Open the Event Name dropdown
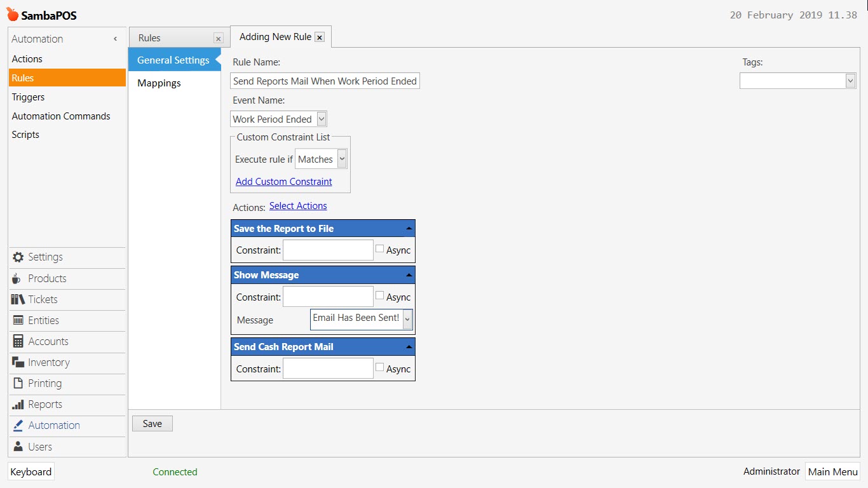This screenshot has height=488, width=868. click(322, 119)
